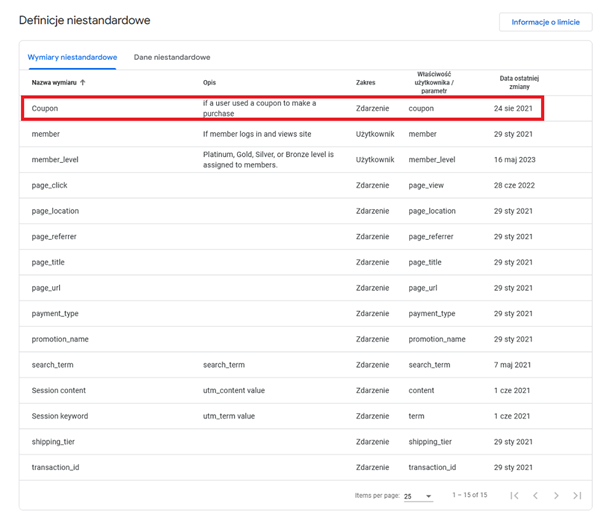604x524 pixels.
Task: Open the transaction_id dimension row
Action: click(x=56, y=466)
